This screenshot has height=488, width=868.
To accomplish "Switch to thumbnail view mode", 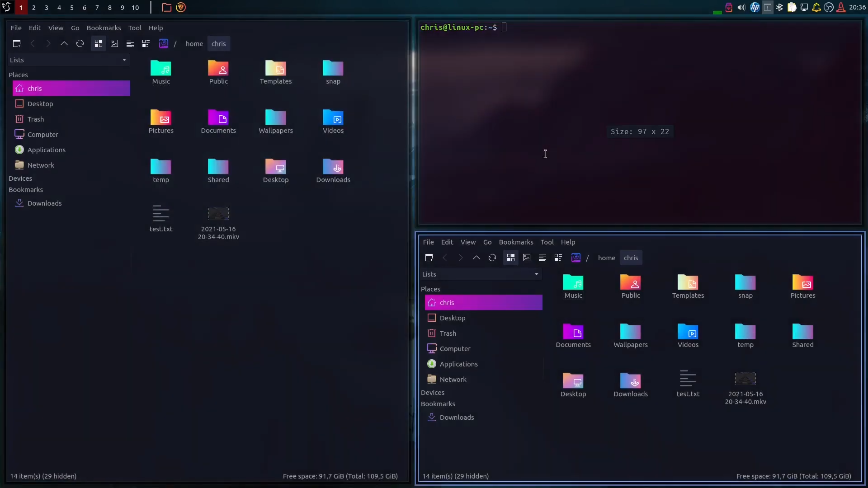I will coord(114,43).
